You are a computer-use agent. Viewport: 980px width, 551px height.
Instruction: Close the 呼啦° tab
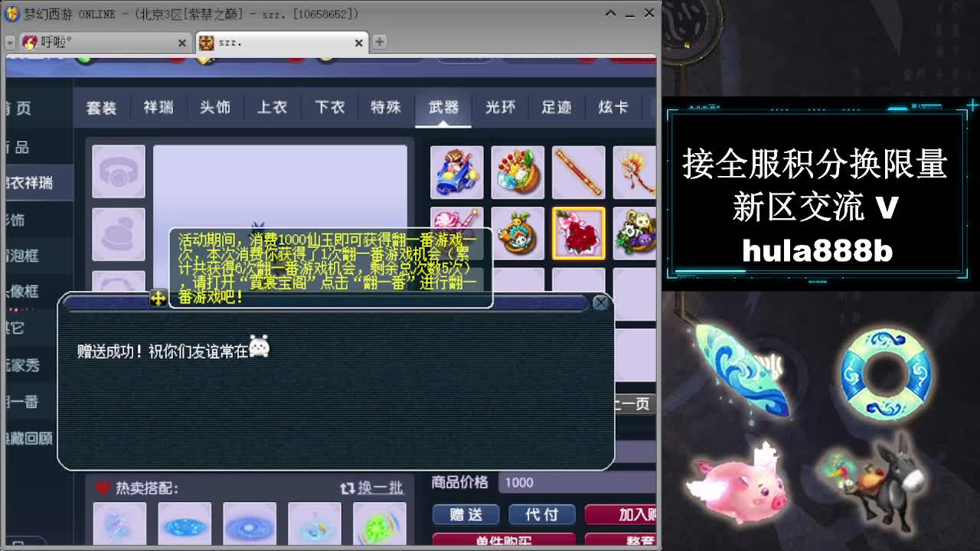coord(182,43)
